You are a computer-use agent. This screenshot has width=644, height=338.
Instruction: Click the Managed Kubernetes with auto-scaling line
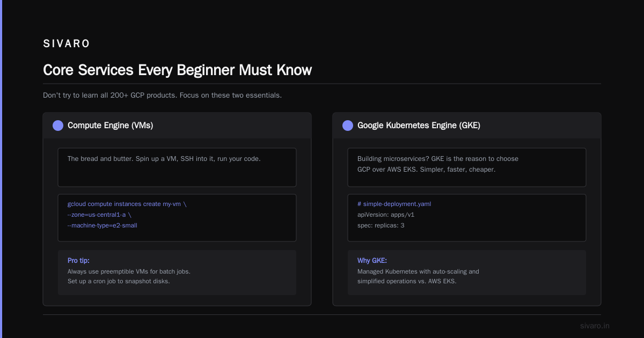click(x=418, y=271)
